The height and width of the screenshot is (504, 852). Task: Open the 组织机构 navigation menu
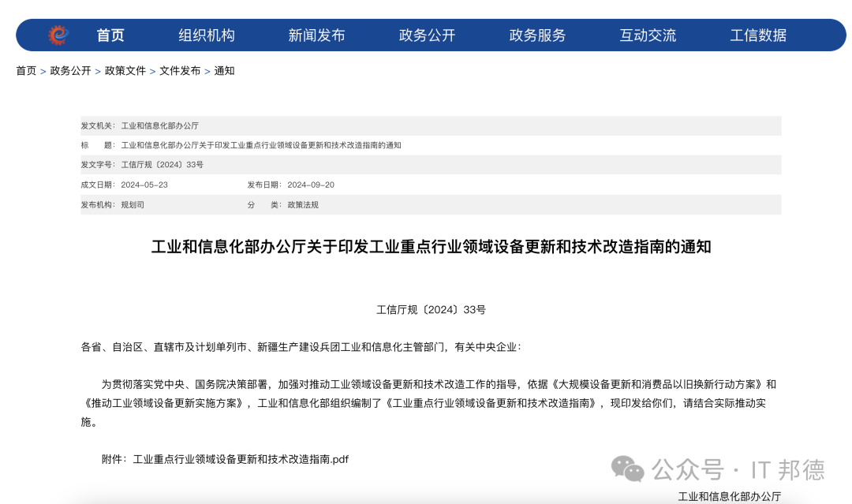tap(207, 35)
